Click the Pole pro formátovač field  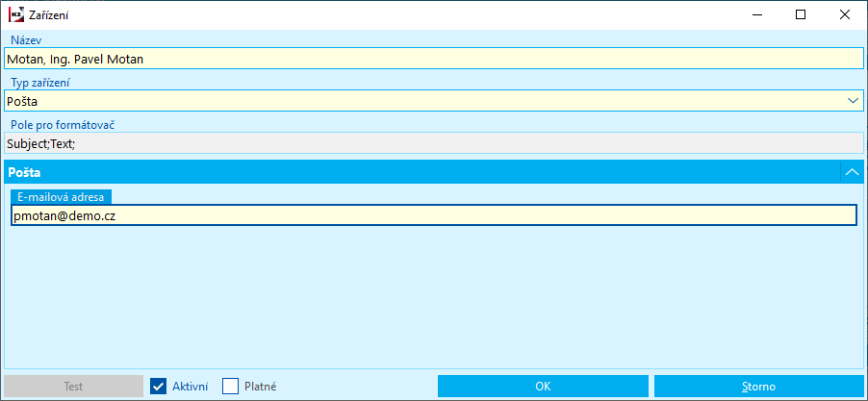433,142
